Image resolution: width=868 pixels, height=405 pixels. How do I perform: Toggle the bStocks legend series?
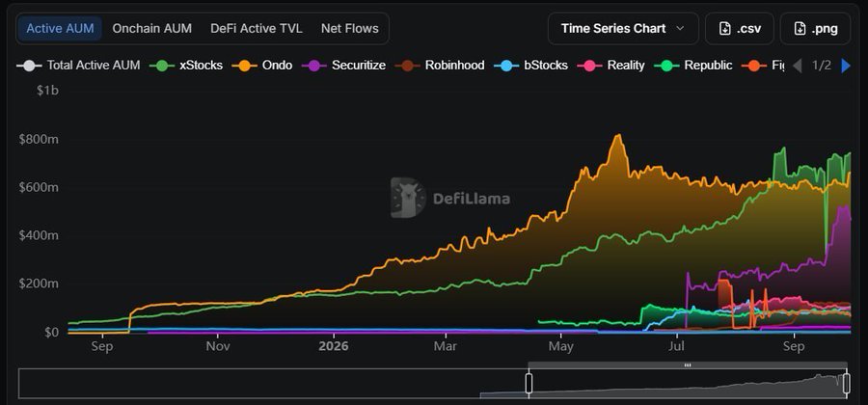click(x=530, y=66)
